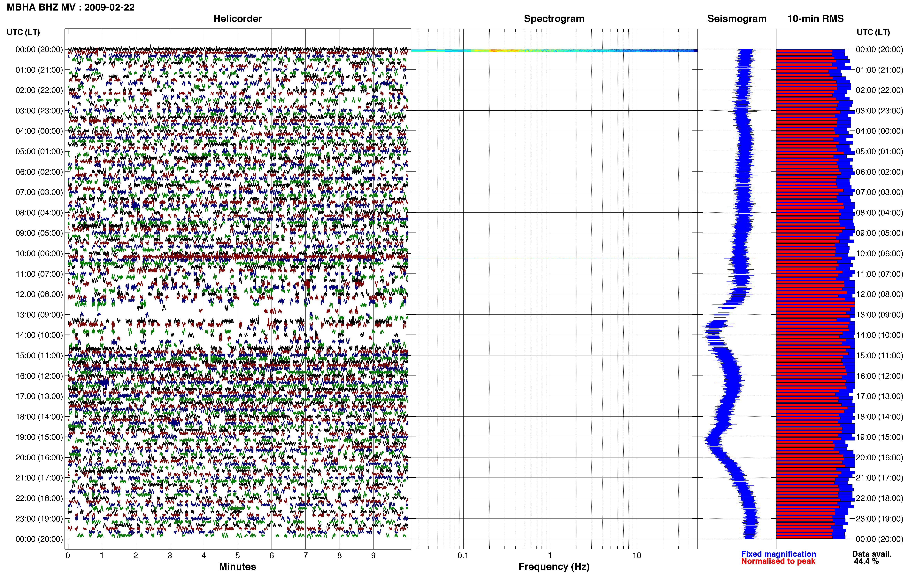
Task: Click right time label '21:00 (17:00)'
Action: click(x=879, y=478)
